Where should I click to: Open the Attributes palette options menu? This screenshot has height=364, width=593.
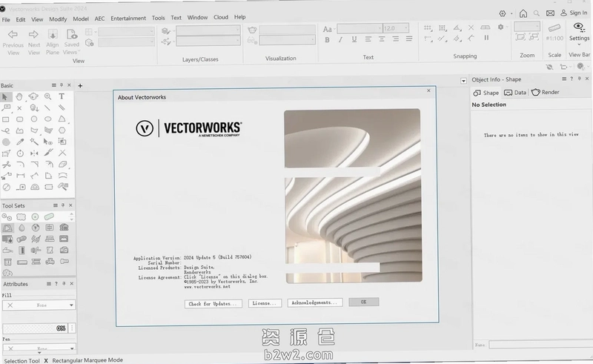tap(49, 283)
